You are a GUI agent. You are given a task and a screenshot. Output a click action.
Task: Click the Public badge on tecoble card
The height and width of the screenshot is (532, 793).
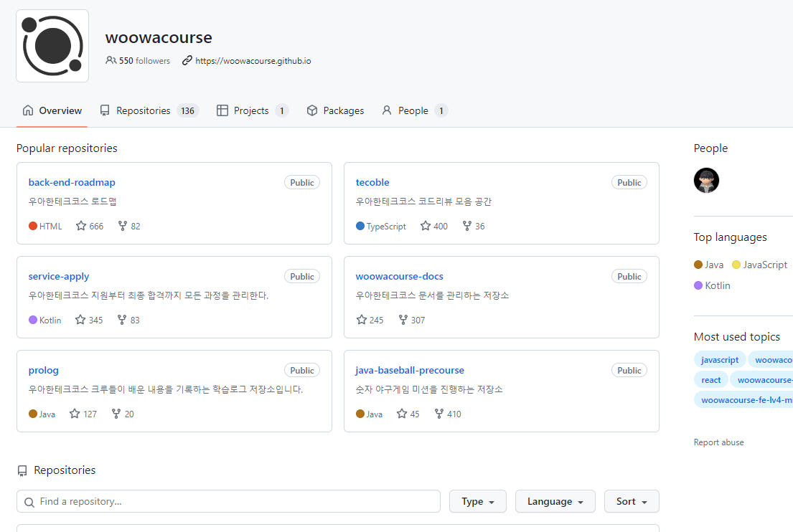point(629,182)
